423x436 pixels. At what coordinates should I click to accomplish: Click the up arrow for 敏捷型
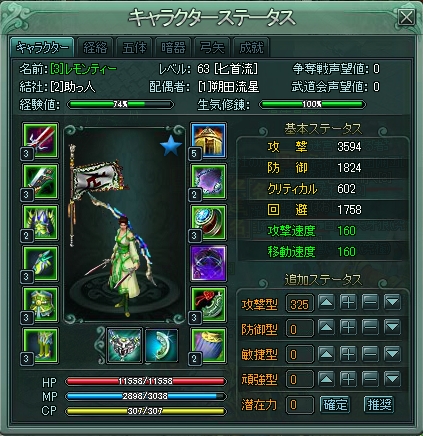pos(326,353)
